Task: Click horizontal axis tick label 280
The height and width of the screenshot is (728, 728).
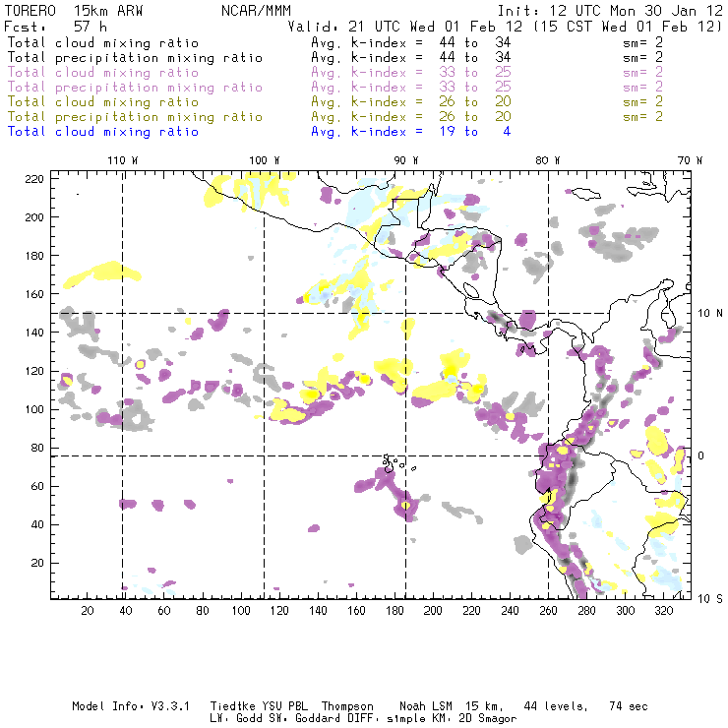Action: 587,611
